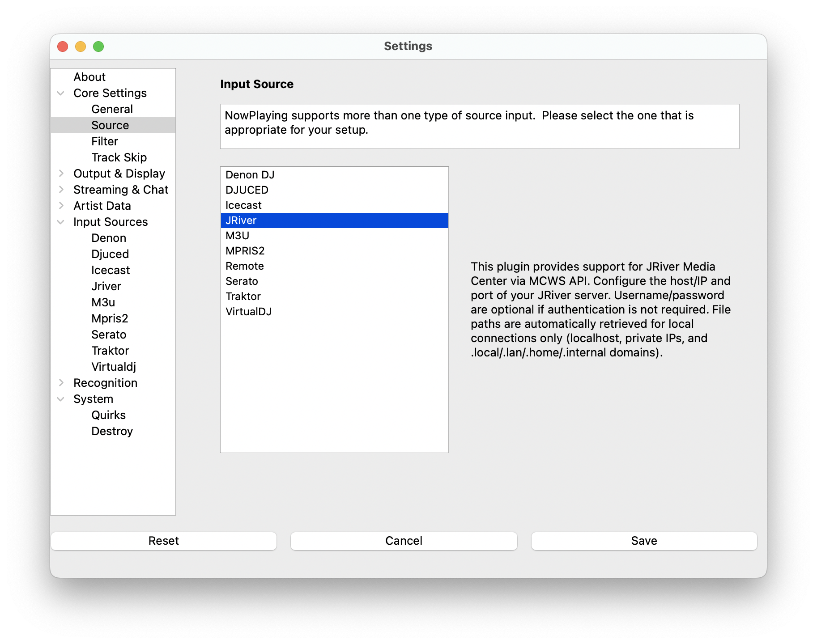Screen dimensions: 817x644
Task: Select VirtualDJ from the source list
Action: [x=248, y=312]
